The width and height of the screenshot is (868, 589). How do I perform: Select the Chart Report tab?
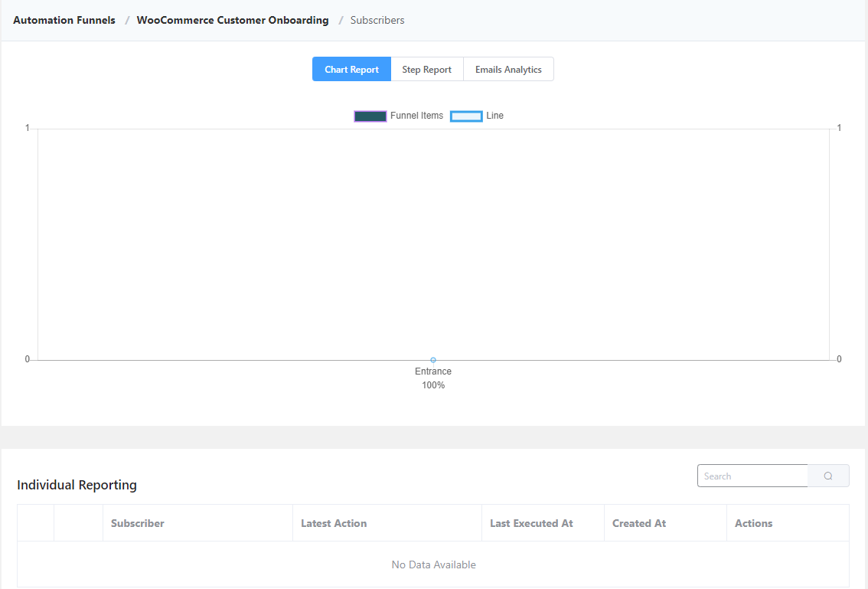coord(351,69)
